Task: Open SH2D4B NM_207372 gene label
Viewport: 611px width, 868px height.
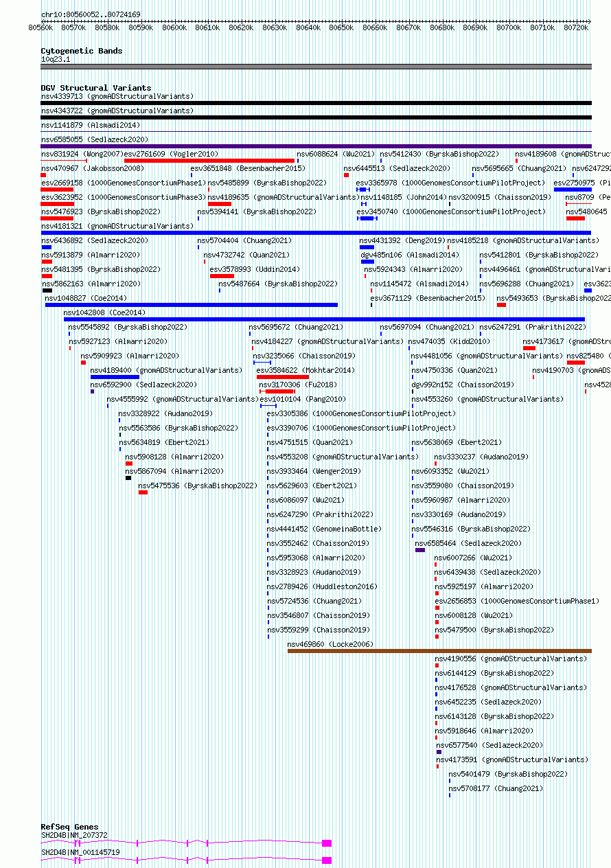Action: (x=75, y=835)
